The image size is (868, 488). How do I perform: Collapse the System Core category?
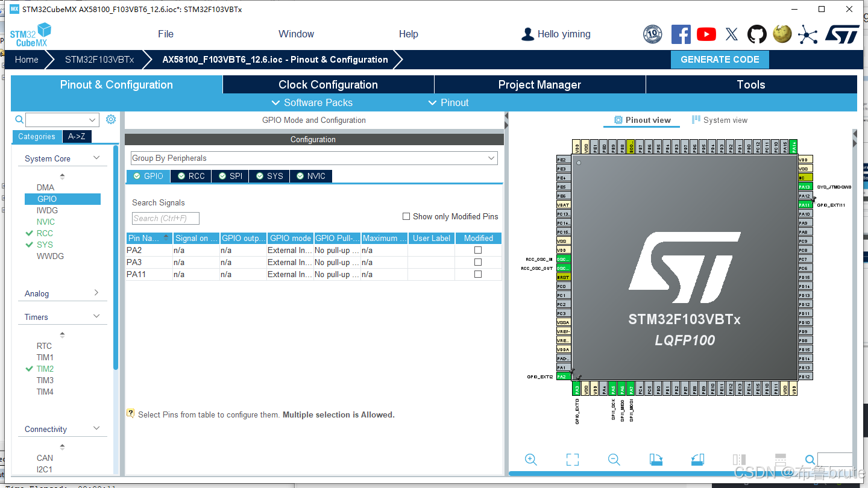(96, 158)
